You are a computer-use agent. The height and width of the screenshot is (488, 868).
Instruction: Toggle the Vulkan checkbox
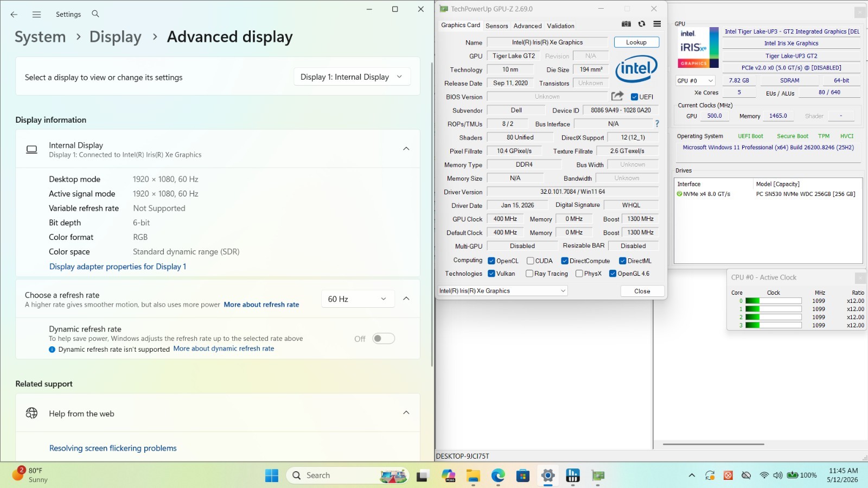492,274
